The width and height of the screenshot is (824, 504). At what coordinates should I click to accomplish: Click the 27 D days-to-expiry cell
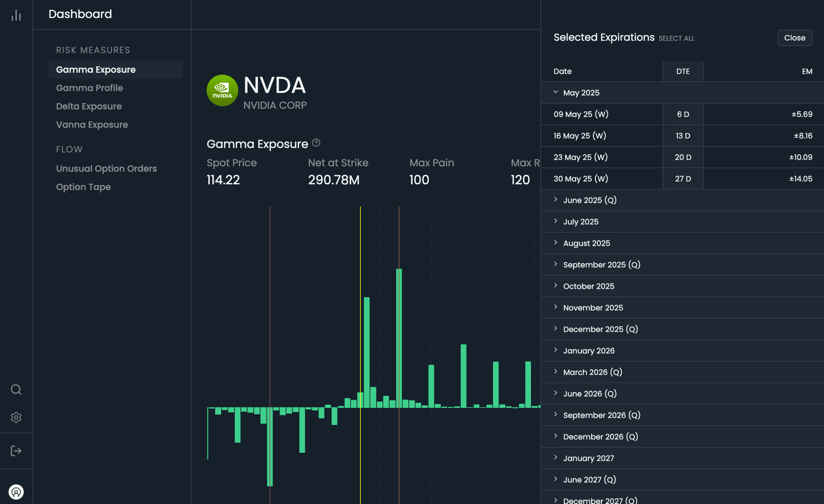tap(683, 179)
